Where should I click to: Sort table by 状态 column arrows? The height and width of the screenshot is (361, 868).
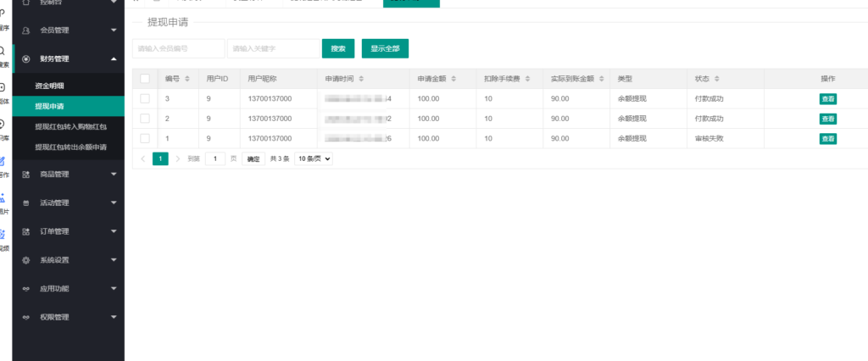coord(717,79)
